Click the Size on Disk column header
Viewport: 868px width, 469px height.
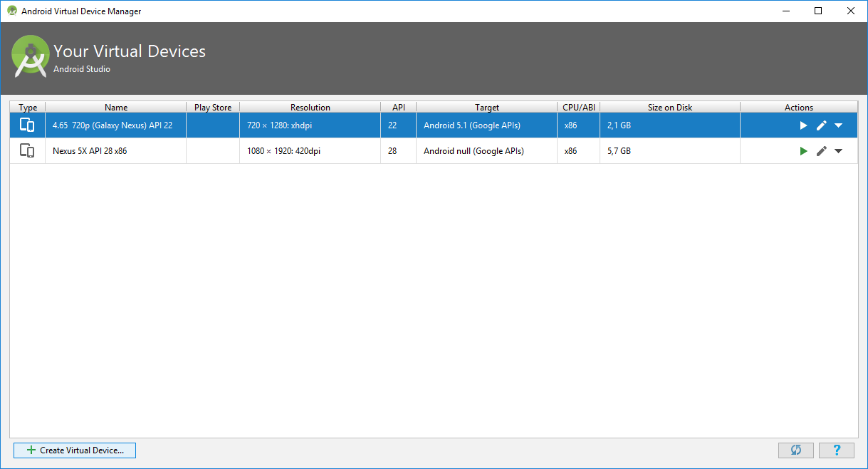click(669, 108)
